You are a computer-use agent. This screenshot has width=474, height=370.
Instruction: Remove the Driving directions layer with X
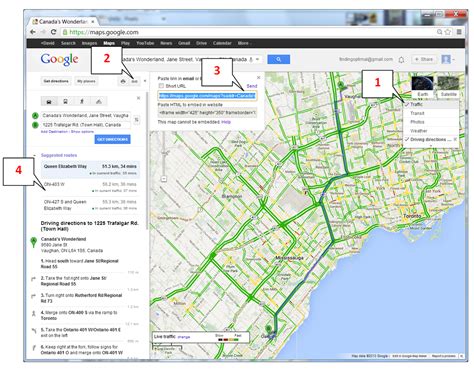point(455,139)
